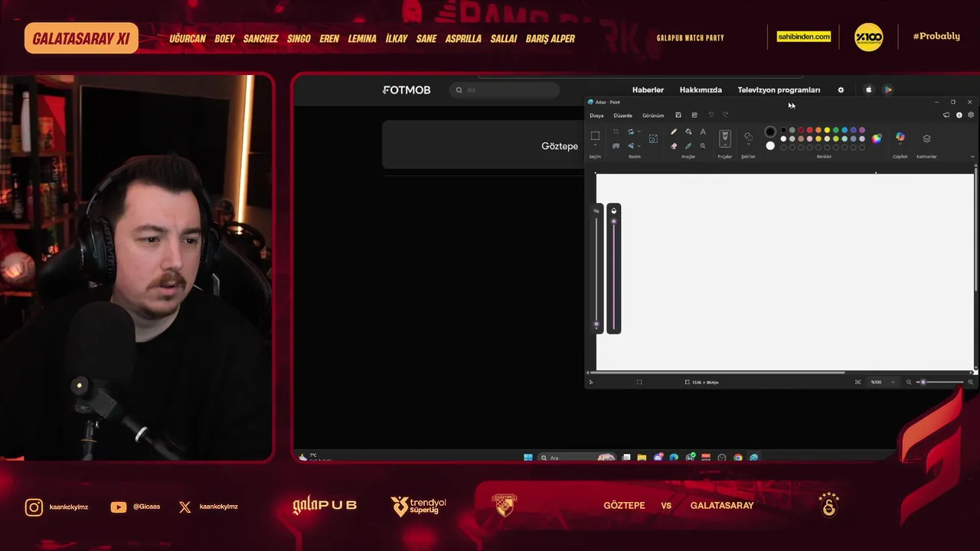
Task: Click the Google Play icon on FotMob
Action: coord(887,90)
